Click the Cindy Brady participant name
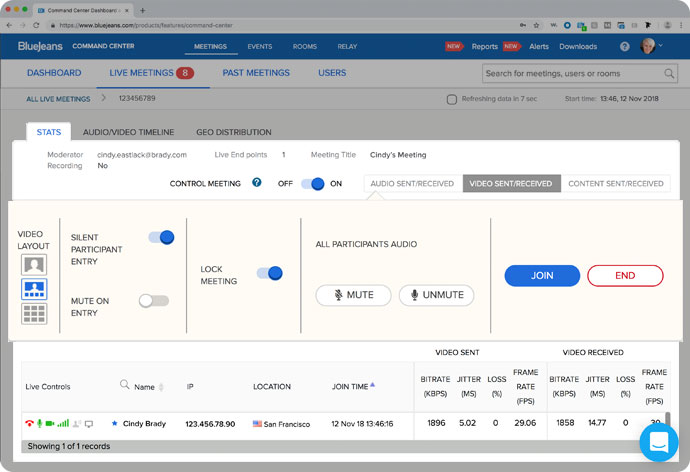The image size is (690, 472). (x=144, y=424)
